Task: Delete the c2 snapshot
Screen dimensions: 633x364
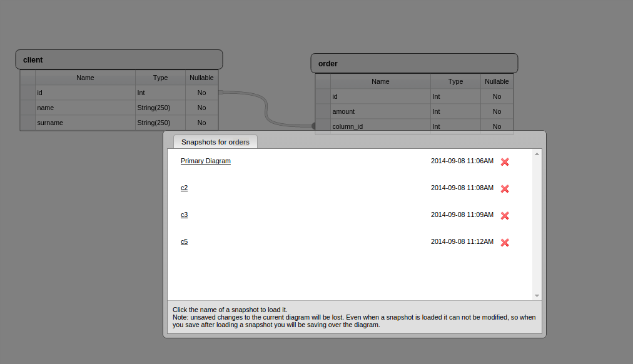Action: pyautogui.click(x=505, y=189)
